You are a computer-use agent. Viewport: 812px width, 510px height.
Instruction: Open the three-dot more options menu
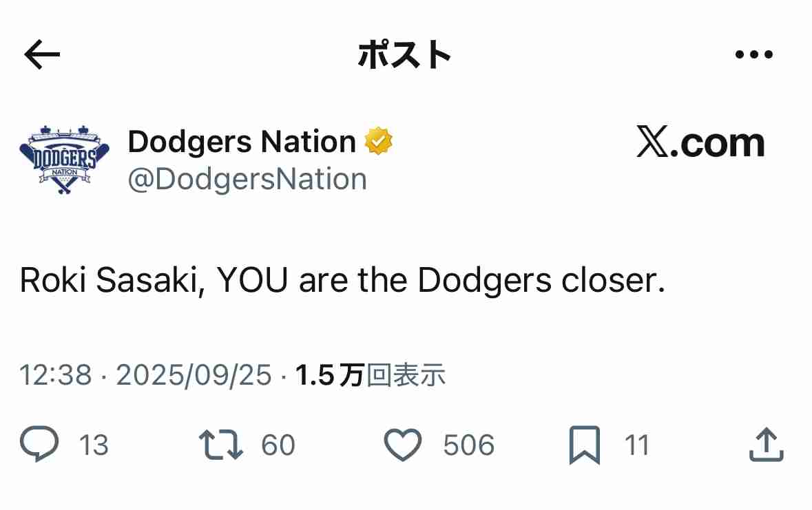click(x=754, y=55)
